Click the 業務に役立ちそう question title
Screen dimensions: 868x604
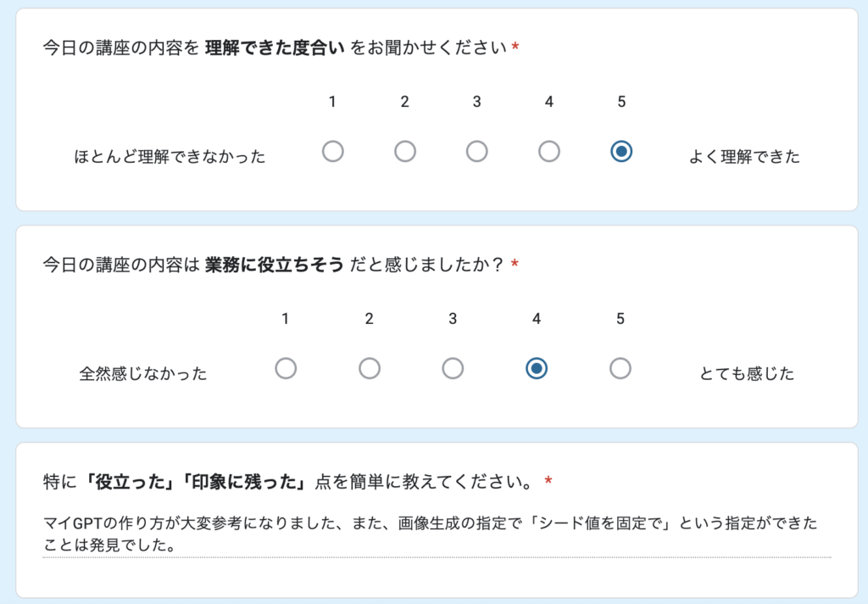pos(280,265)
